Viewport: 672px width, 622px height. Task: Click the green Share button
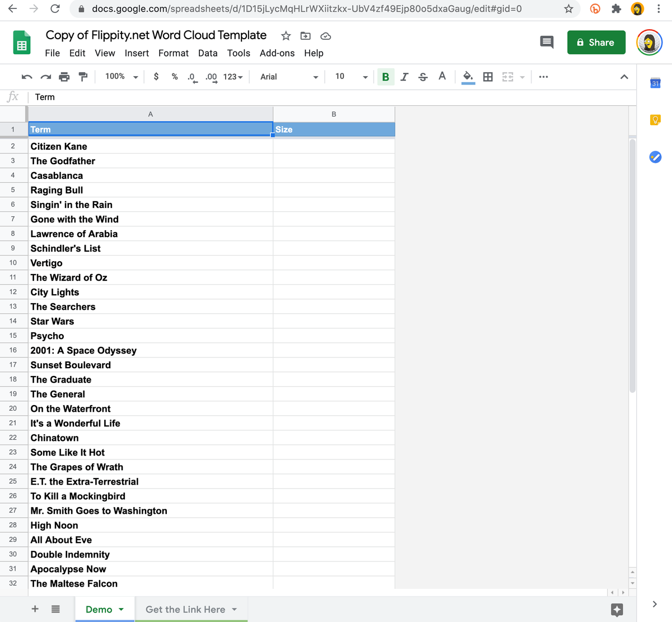596,43
